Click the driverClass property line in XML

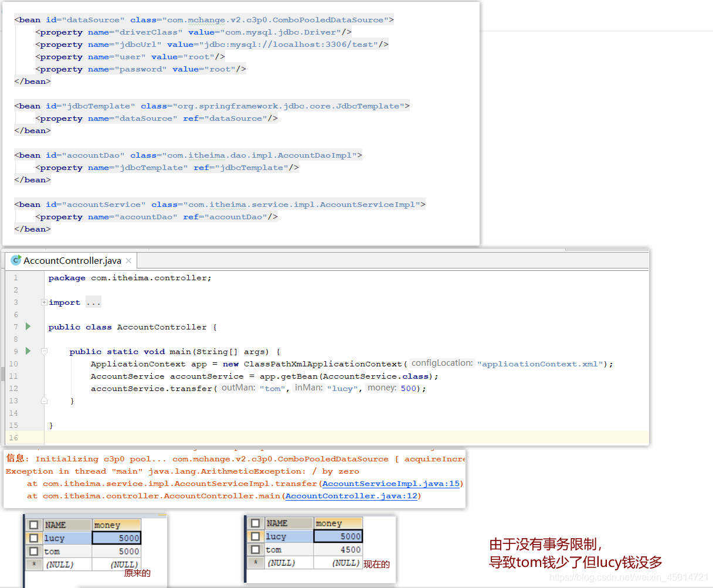tap(193, 32)
